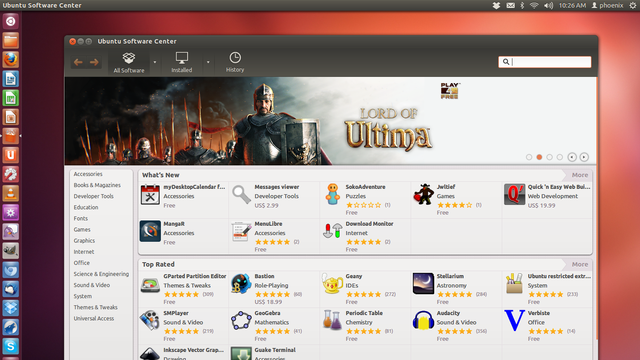Image resolution: width=640 pixels, height=360 pixels.
Task: Go back with the left arrow
Action: coord(78,62)
